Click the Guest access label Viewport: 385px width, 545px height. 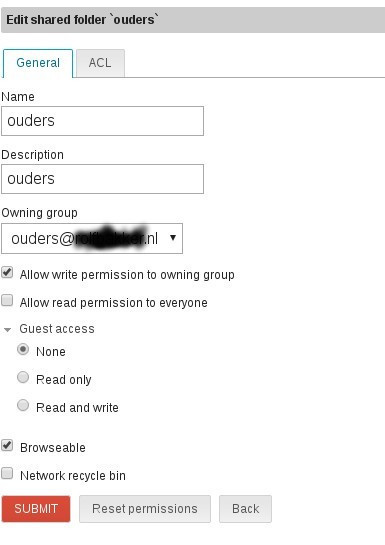pos(57,329)
